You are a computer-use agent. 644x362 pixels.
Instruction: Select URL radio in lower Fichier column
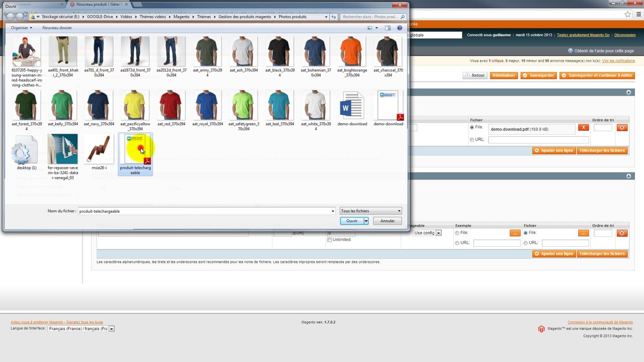coord(526,243)
